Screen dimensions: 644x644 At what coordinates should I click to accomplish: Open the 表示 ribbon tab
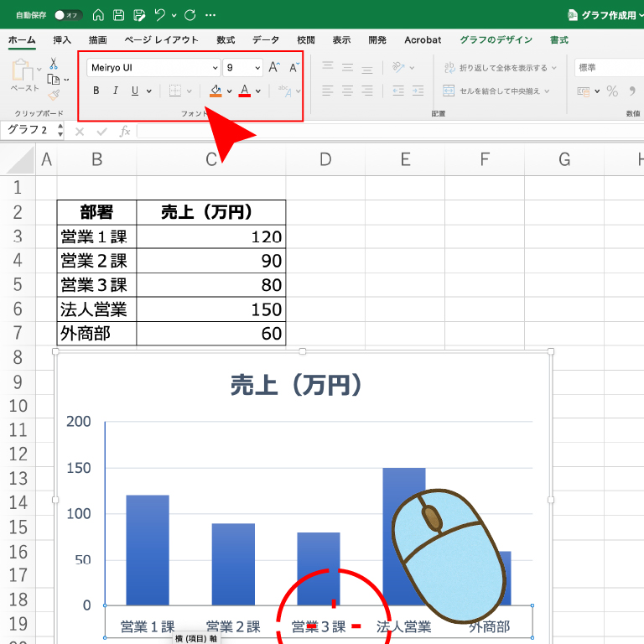[x=341, y=40]
